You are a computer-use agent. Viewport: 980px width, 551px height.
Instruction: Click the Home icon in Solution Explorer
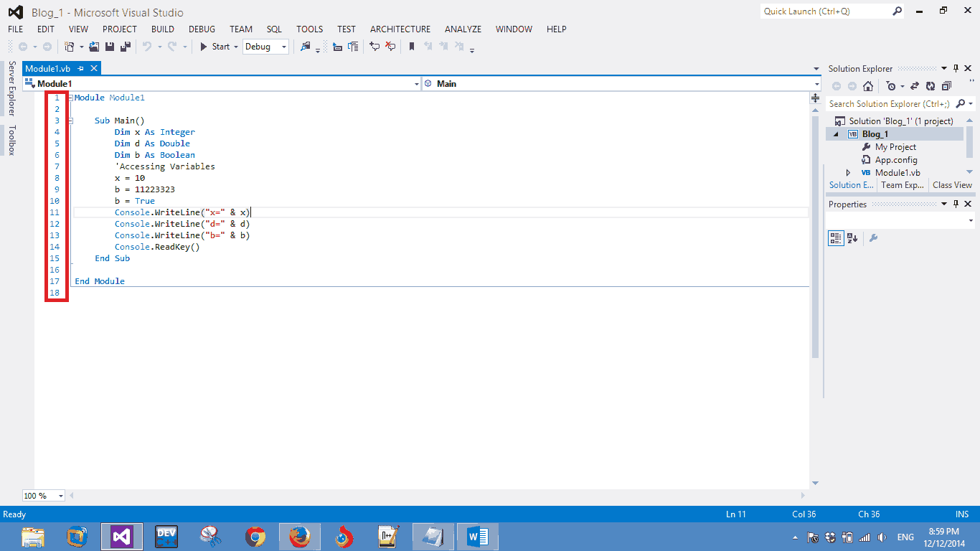coord(868,86)
